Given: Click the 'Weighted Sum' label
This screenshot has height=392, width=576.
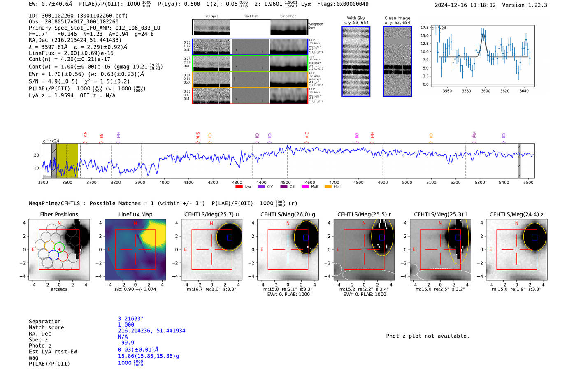Looking at the screenshot, I should (316, 26).
